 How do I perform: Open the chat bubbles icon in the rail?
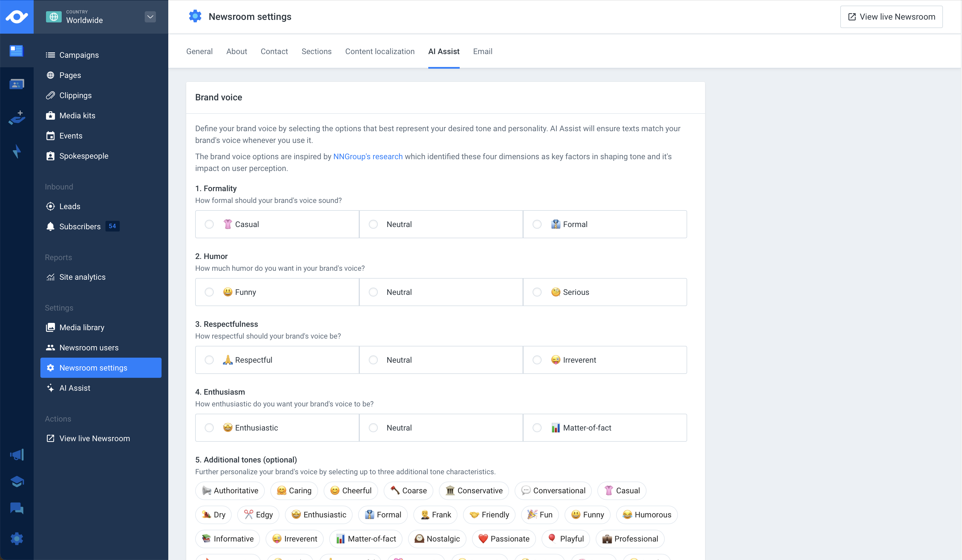pos(17,508)
